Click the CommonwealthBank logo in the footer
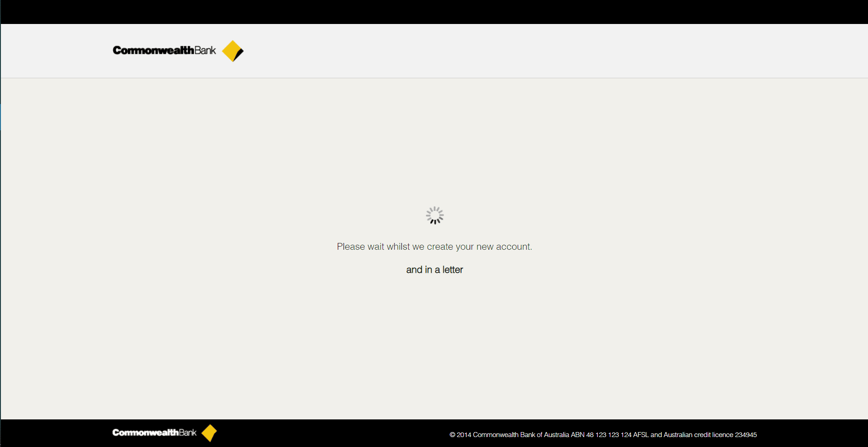The width and height of the screenshot is (868, 447). (x=165, y=433)
